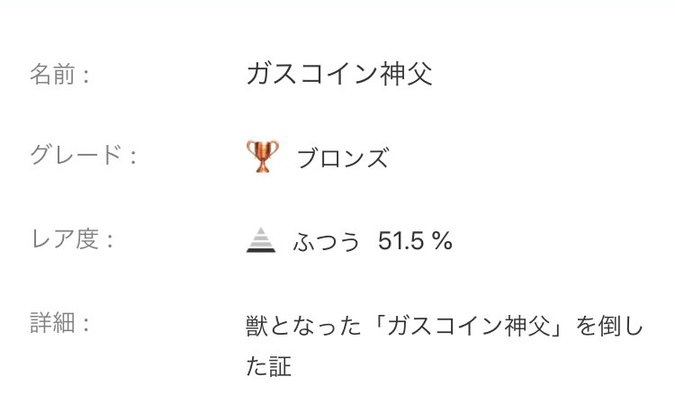Click the percent sign after 51.5
This screenshot has width=675, height=405.
[442, 241]
